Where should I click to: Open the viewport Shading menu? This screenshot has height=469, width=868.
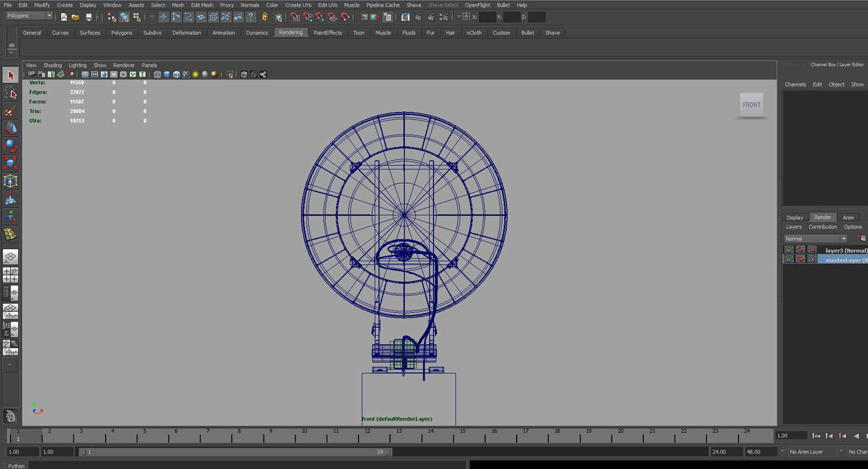coord(52,65)
